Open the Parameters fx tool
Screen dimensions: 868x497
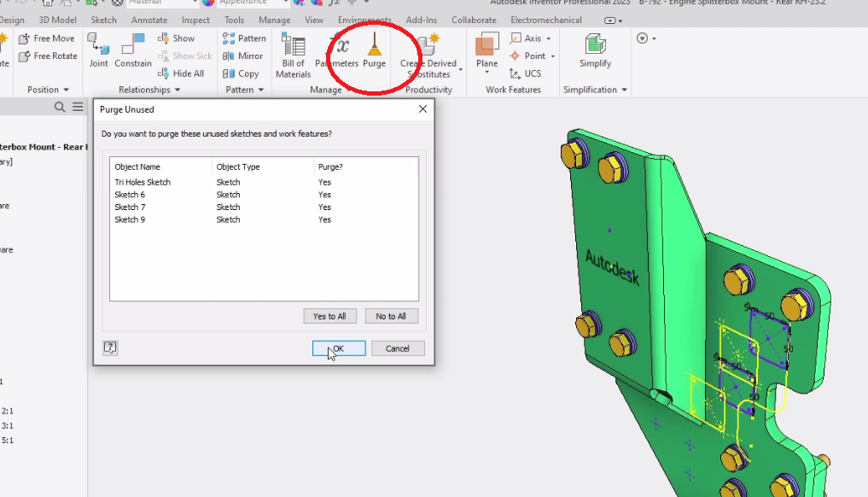(336, 50)
